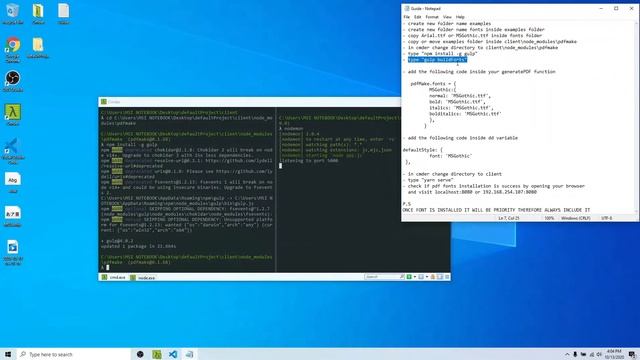
Task: Click the 'updated 1 package' line in Cmder
Action: pyautogui.click(x=138, y=247)
